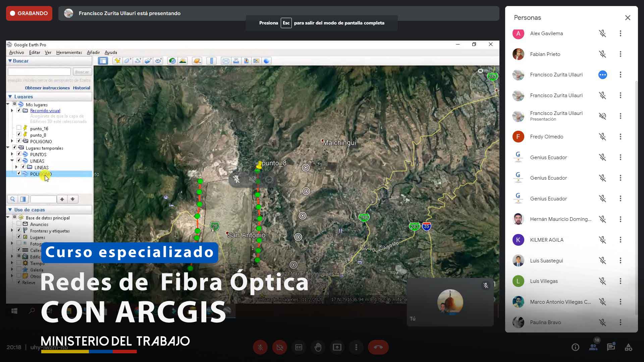The width and height of the screenshot is (644, 362).
Task: Raise hand in the meeting
Action: pyautogui.click(x=318, y=347)
